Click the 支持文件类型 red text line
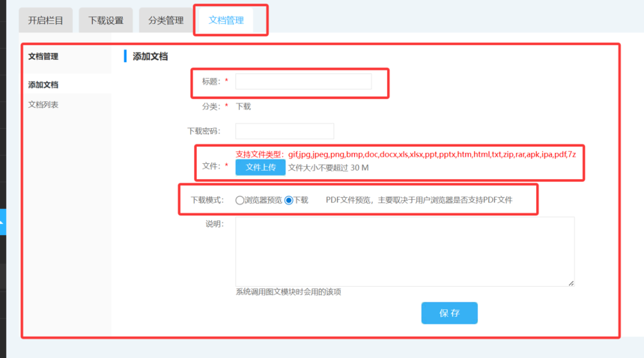Viewport: 644px width, 358px height. (405, 154)
